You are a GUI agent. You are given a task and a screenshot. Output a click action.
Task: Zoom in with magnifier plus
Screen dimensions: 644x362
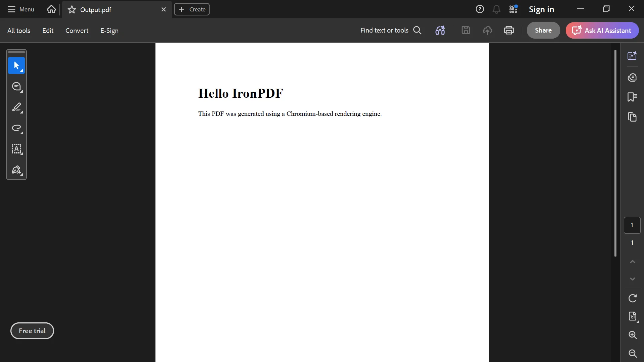pyautogui.click(x=633, y=335)
